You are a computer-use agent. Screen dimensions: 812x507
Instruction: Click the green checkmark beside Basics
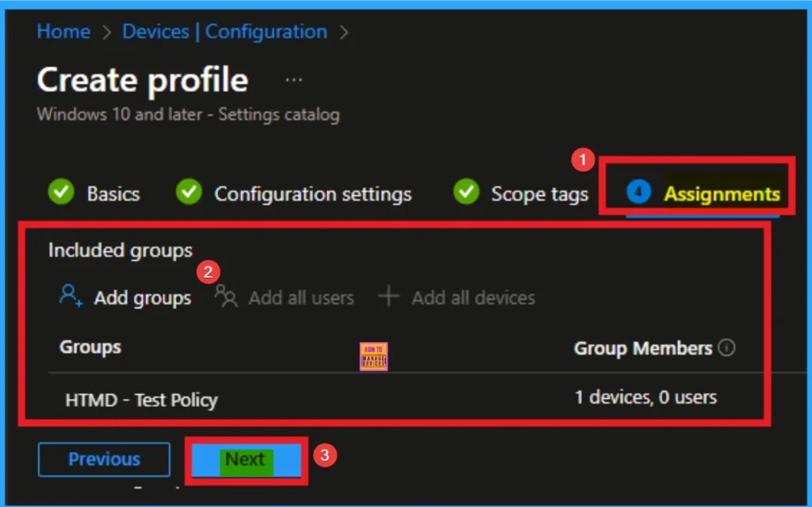pos(61,193)
